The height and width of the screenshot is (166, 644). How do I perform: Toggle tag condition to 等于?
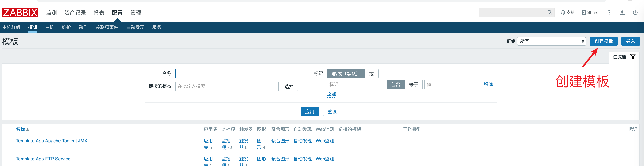pos(414,84)
